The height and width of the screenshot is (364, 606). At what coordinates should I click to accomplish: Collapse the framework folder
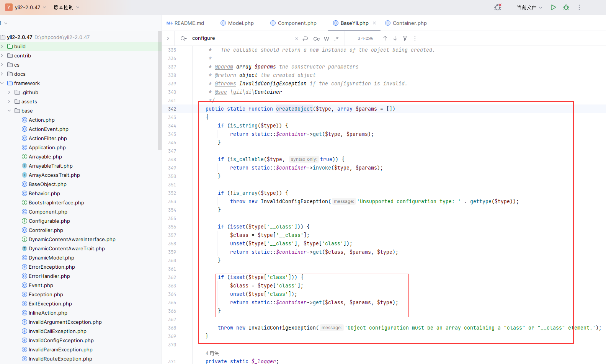tap(2, 83)
